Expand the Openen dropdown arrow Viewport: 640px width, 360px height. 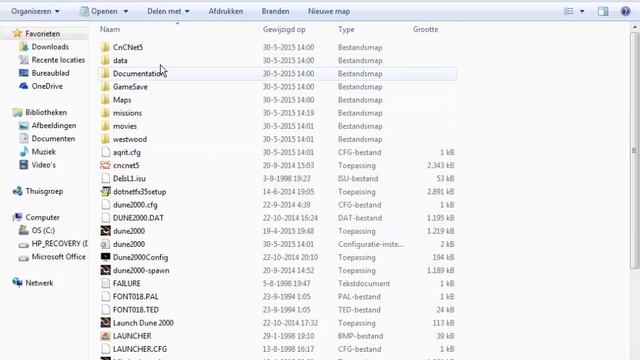(x=126, y=11)
